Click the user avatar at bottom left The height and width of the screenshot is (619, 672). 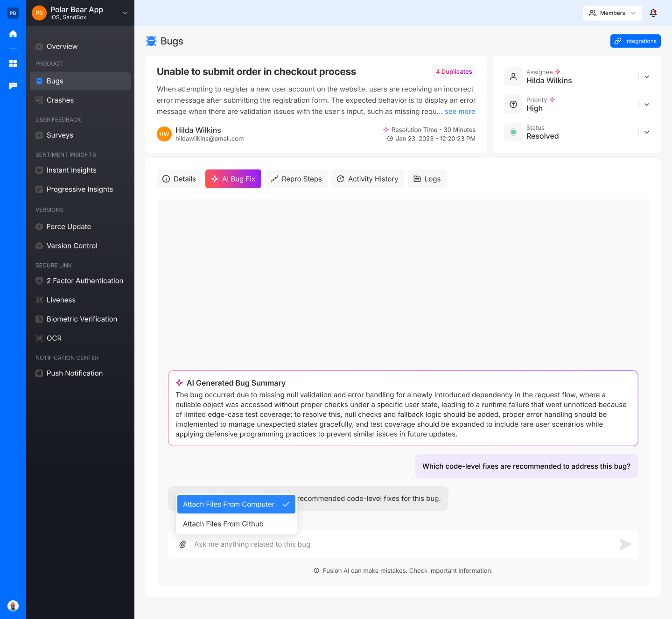point(13,606)
